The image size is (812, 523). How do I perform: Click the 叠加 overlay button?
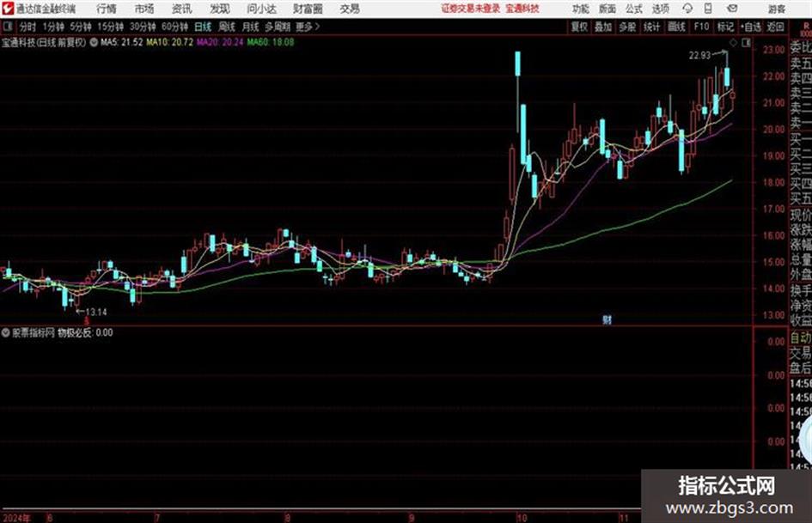603,27
